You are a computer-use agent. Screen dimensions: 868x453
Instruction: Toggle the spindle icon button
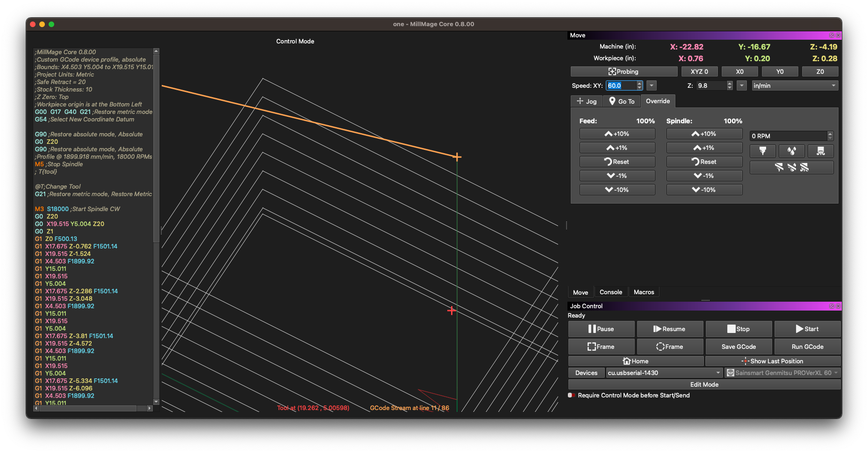(x=762, y=151)
